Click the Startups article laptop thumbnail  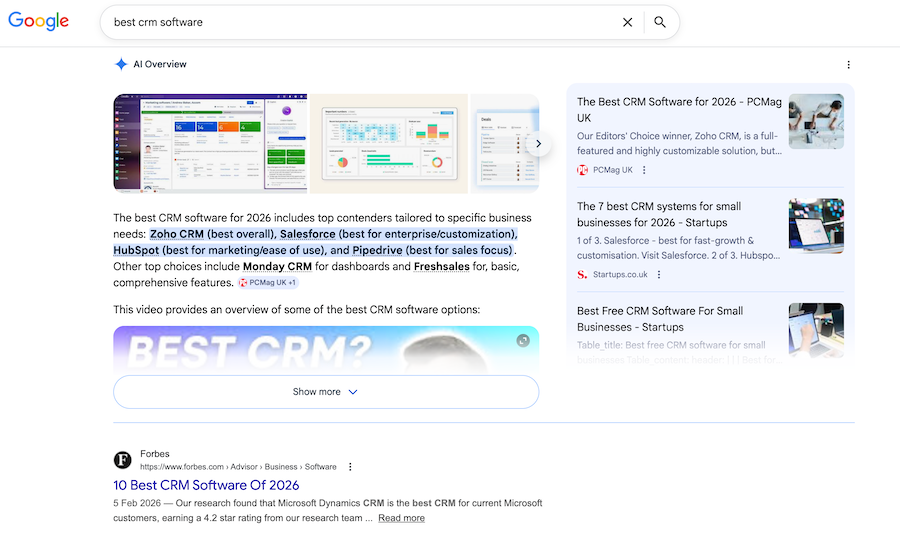[816, 226]
